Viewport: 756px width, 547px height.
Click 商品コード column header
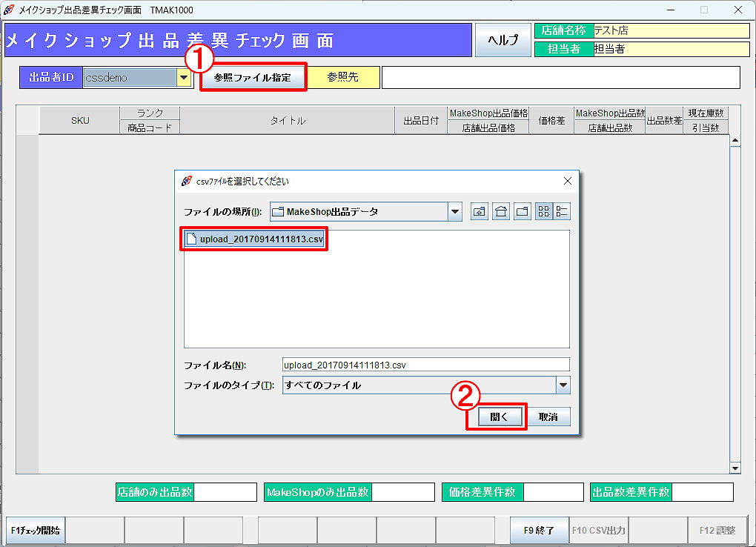coord(150,127)
